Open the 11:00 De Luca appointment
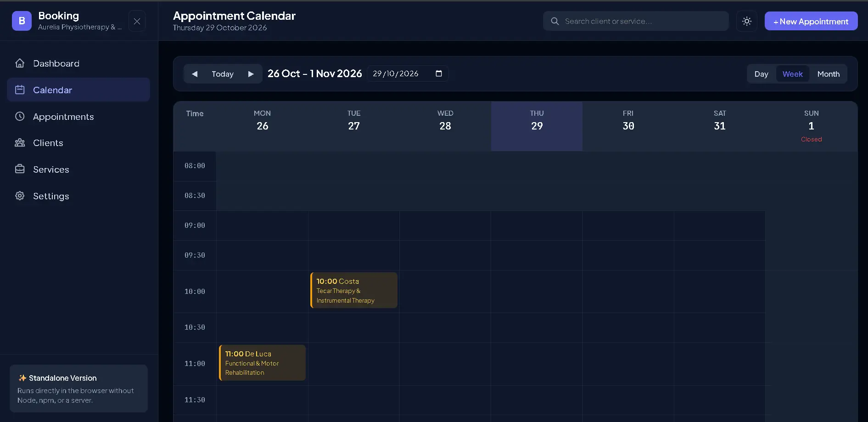This screenshot has height=422, width=868. 263,363
